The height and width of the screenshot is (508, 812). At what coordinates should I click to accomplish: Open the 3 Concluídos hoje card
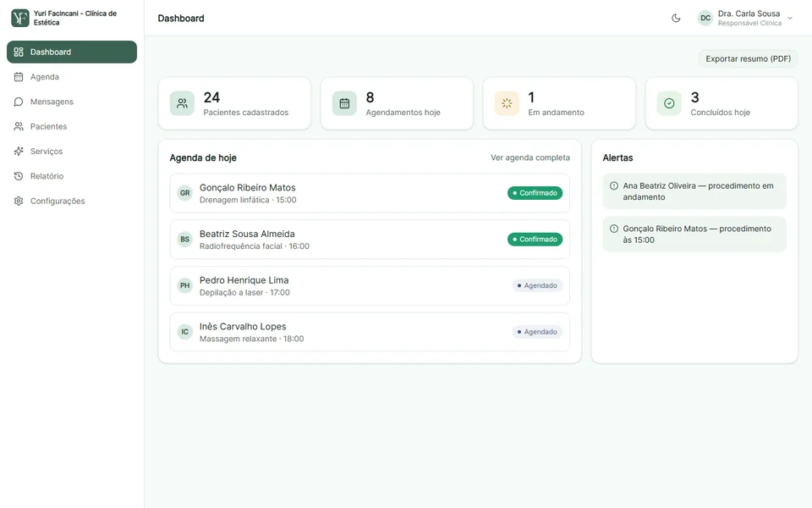[721, 103]
